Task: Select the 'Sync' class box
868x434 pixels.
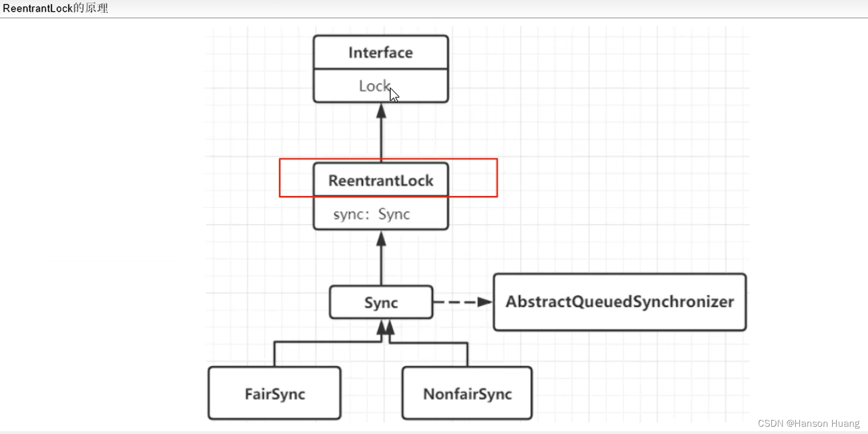Action: pos(381,303)
